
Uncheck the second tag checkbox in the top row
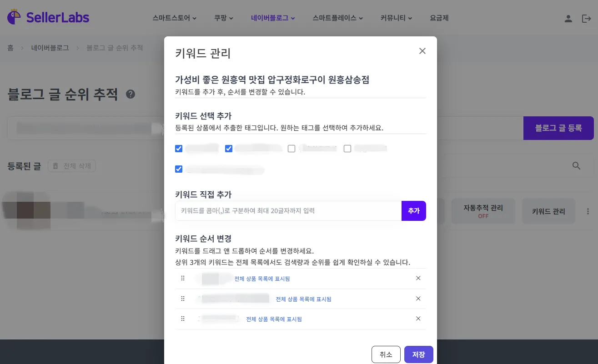[229, 149]
